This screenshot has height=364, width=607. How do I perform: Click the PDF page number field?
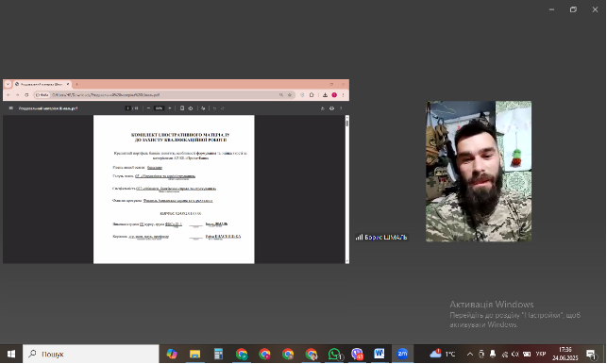pos(127,108)
